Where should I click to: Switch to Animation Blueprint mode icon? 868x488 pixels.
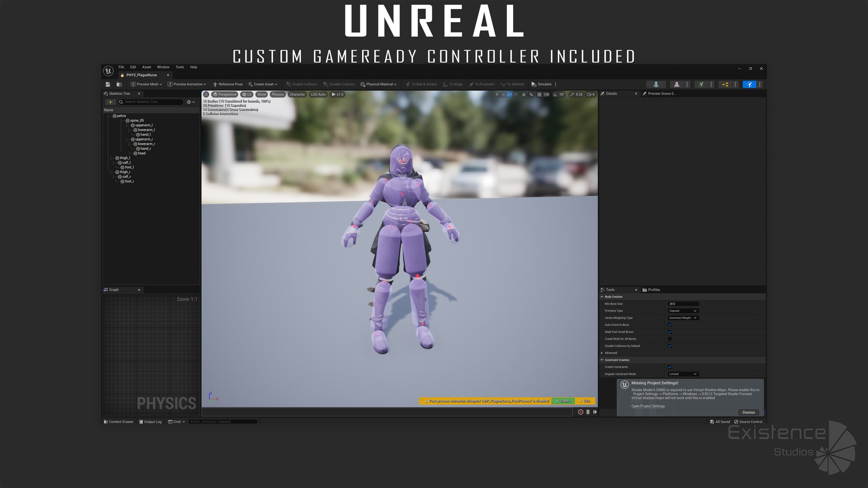click(x=725, y=84)
